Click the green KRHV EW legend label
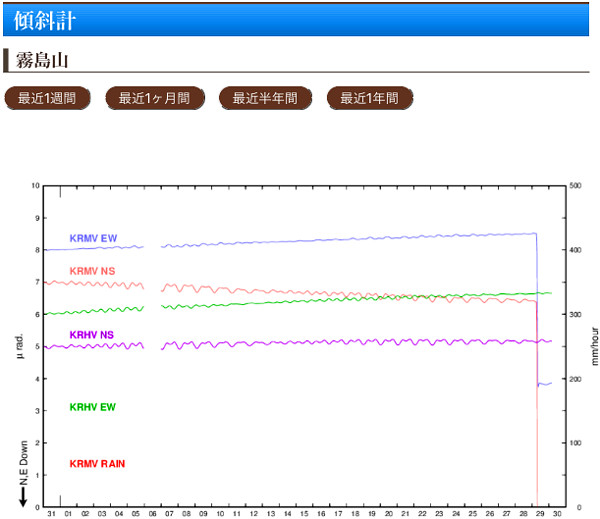The image size is (600, 519). click(92, 407)
